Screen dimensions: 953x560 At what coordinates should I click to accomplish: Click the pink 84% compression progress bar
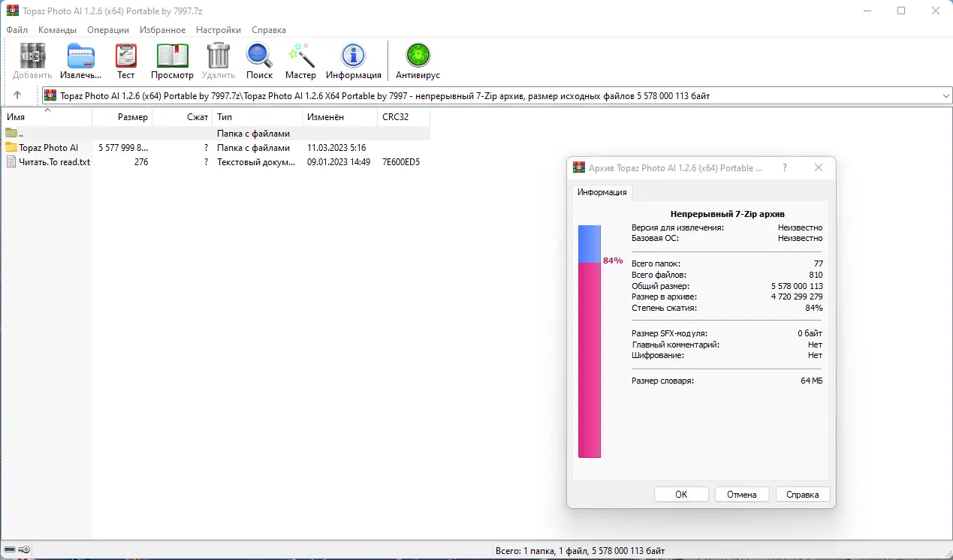point(589,360)
